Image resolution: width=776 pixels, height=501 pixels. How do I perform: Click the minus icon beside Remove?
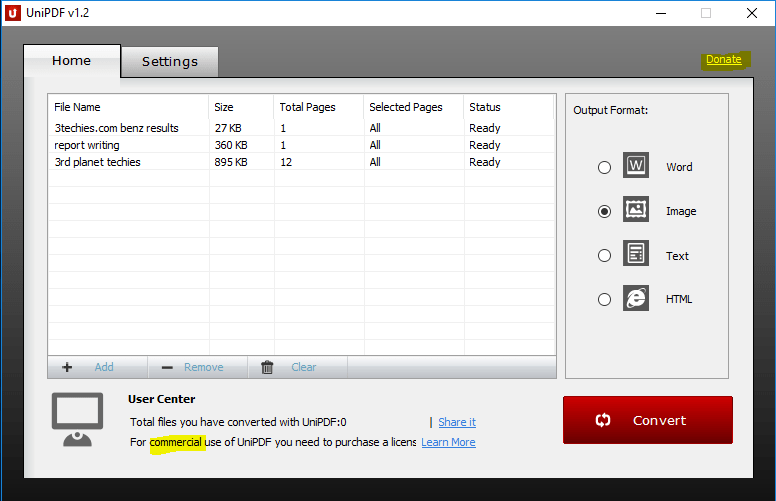coord(167,368)
